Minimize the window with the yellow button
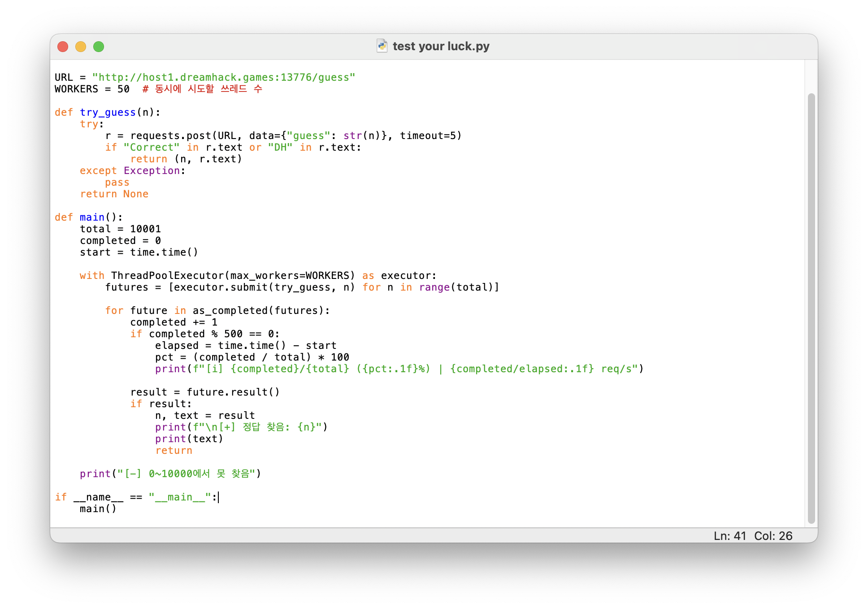The width and height of the screenshot is (868, 609). 81,47
